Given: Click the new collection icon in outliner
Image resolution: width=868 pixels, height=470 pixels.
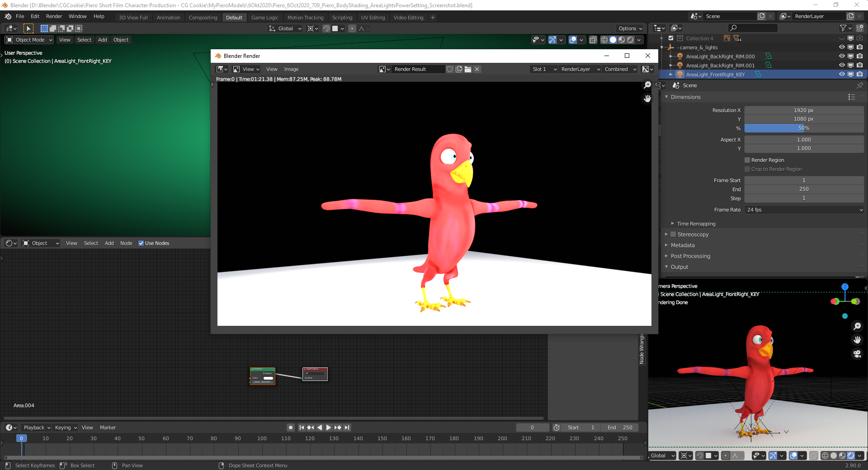Looking at the screenshot, I should click(860, 28).
